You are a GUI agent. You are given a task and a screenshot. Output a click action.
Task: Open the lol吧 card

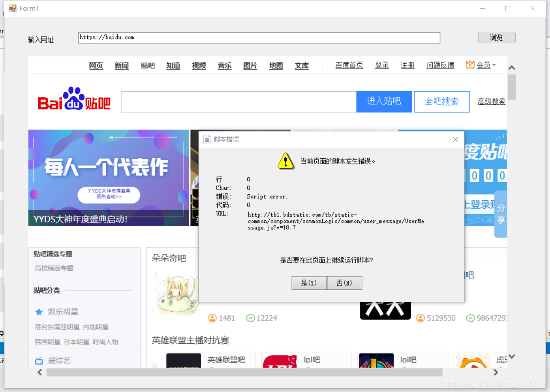tap(403, 360)
